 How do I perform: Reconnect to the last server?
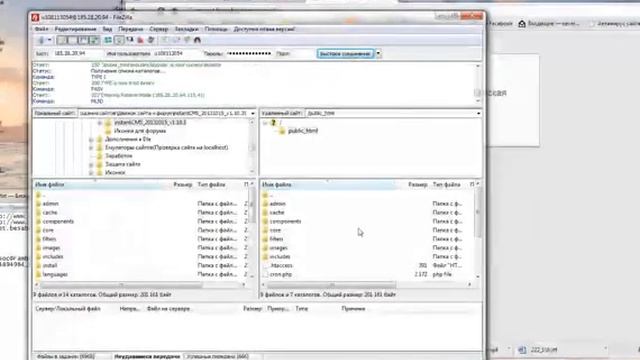pos(151,40)
